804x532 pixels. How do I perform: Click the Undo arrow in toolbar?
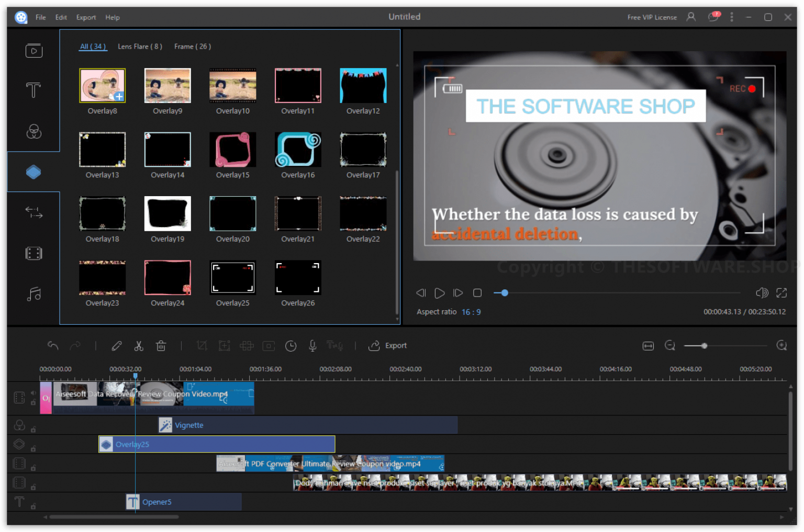click(53, 346)
